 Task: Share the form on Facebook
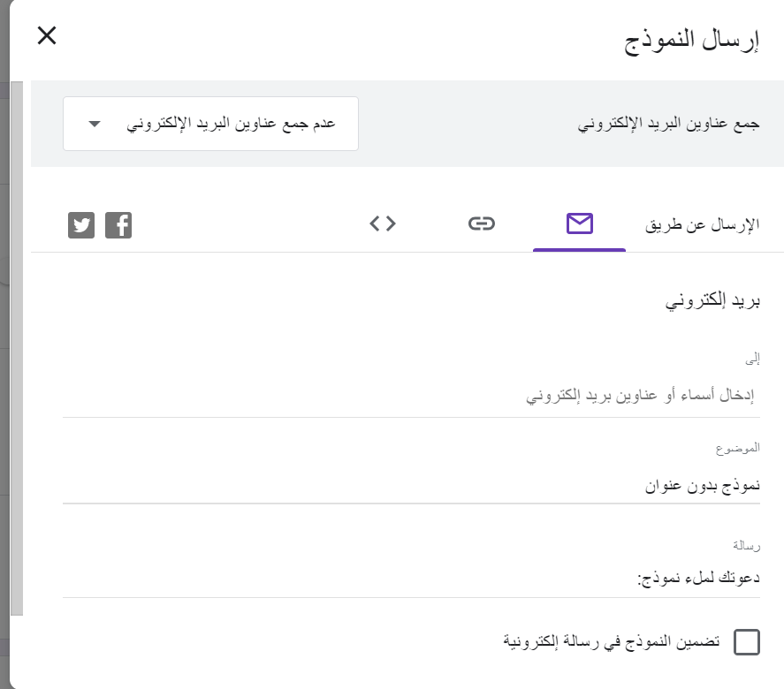point(118,224)
